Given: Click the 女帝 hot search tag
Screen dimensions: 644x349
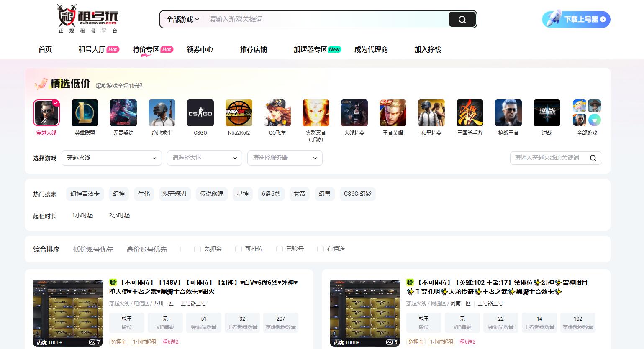Looking at the screenshot, I should 300,194.
